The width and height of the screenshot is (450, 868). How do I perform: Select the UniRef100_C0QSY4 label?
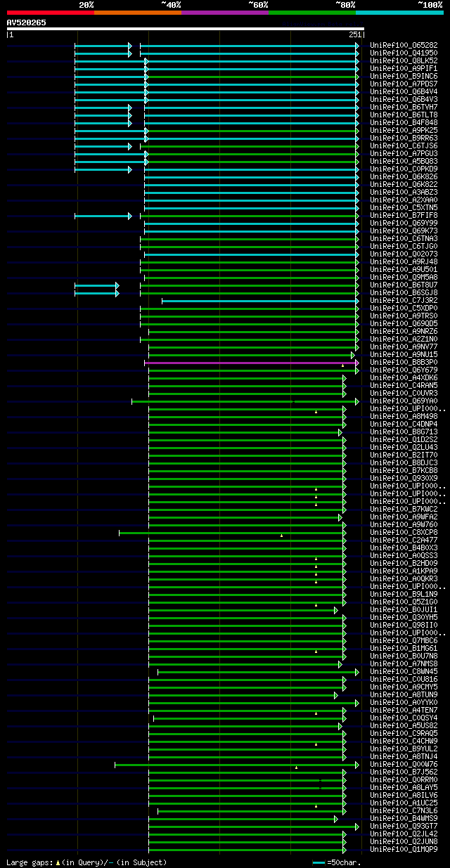coord(404,718)
